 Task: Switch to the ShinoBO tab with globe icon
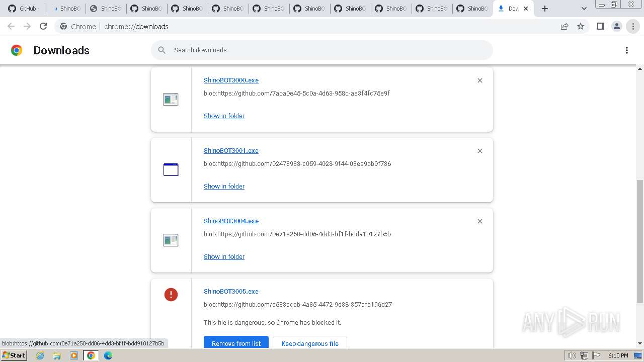[106, 9]
